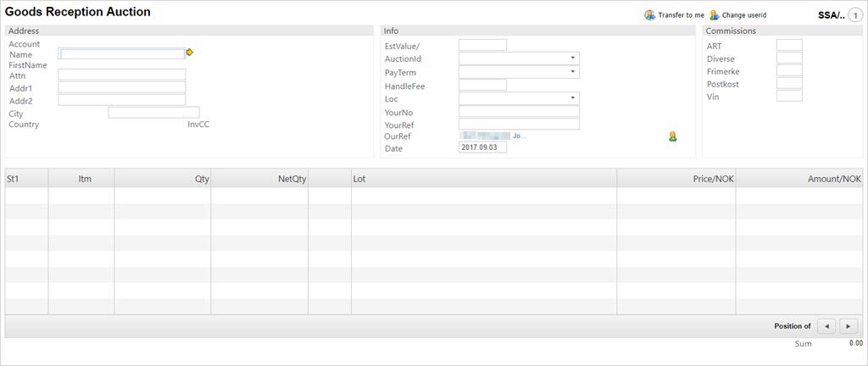Click into the City text box

(153, 113)
